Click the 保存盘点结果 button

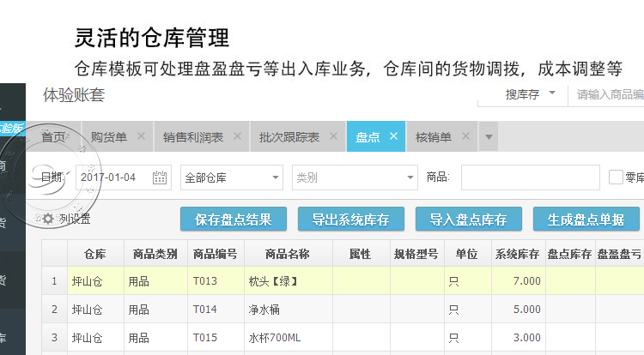(x=234, y=220)
